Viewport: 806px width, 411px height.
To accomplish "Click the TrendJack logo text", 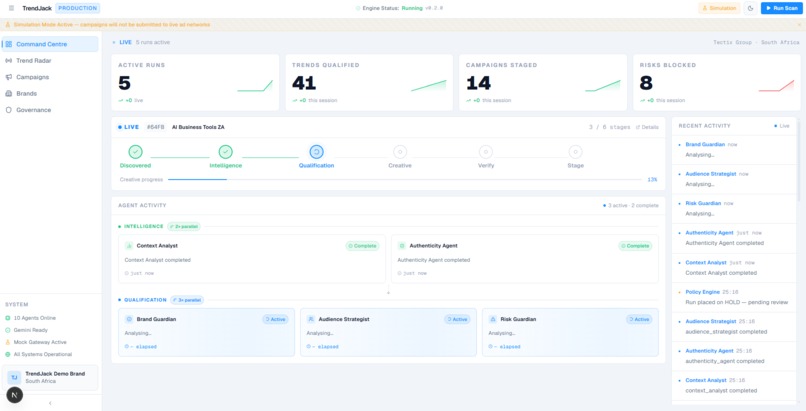I will click(37, 8).
